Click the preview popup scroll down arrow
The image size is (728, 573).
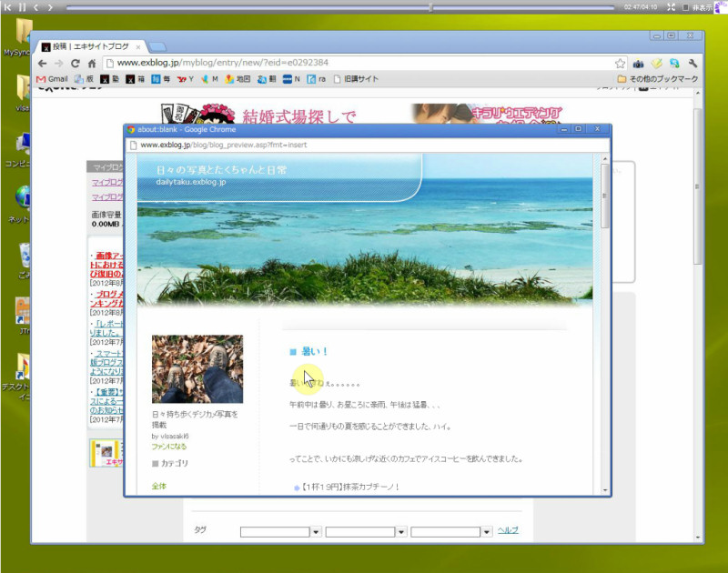(x=604, y=490)
